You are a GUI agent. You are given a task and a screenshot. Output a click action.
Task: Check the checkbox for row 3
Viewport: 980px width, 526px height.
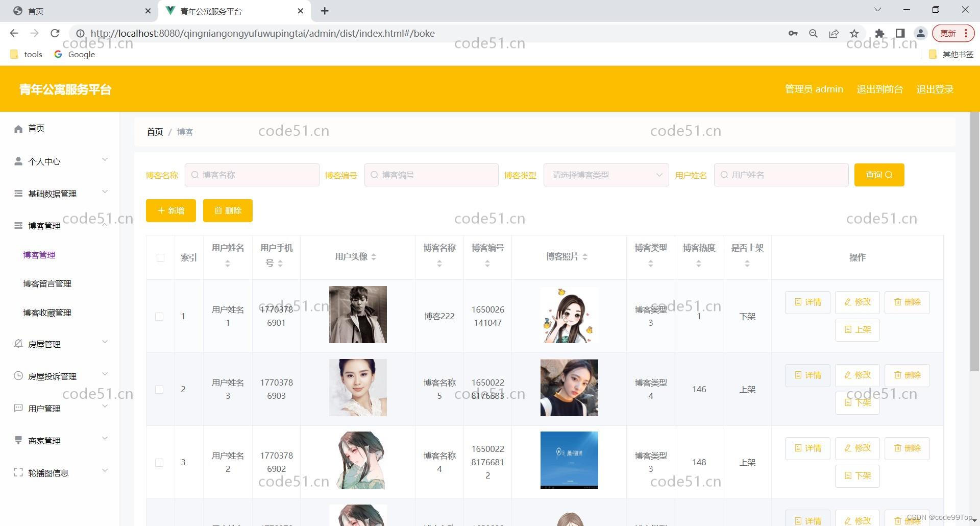pyautogui.click(x=159, y=463)
